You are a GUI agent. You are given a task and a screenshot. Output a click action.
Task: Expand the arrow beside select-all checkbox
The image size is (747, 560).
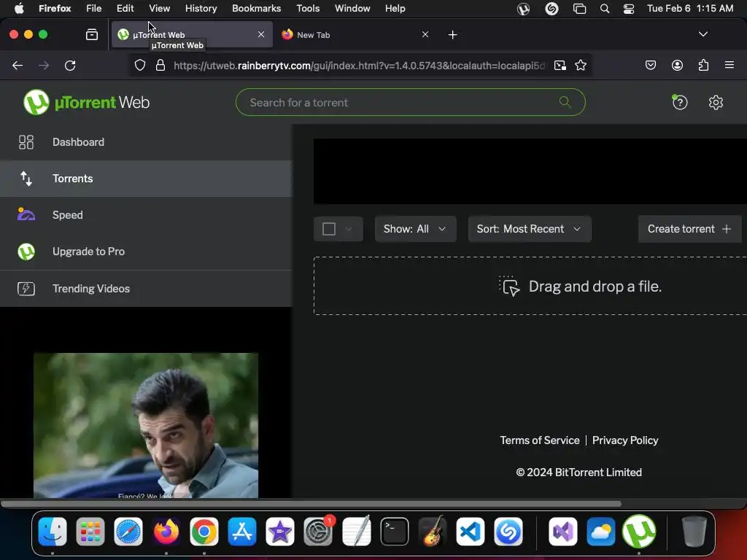tap(349, 229)
